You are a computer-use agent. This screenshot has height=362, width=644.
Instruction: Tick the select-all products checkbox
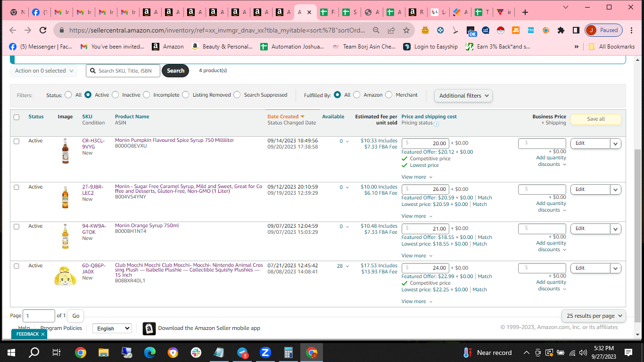[17, 117]
